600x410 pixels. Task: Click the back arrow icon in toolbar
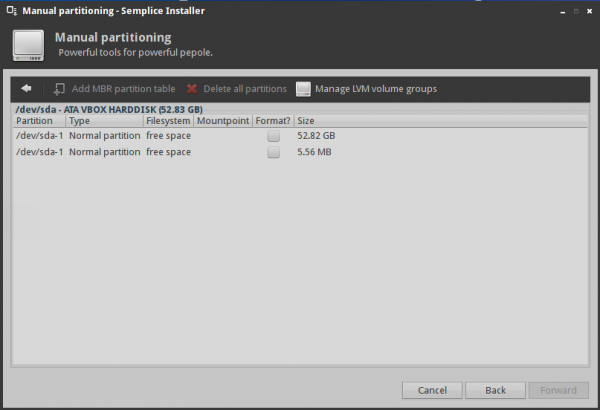[26, 88]
